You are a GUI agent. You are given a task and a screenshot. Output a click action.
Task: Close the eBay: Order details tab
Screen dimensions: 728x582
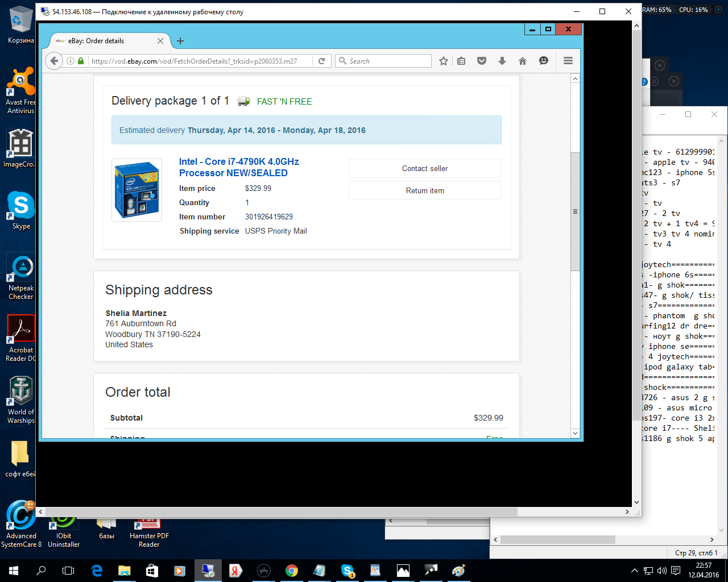pos(160,41)
